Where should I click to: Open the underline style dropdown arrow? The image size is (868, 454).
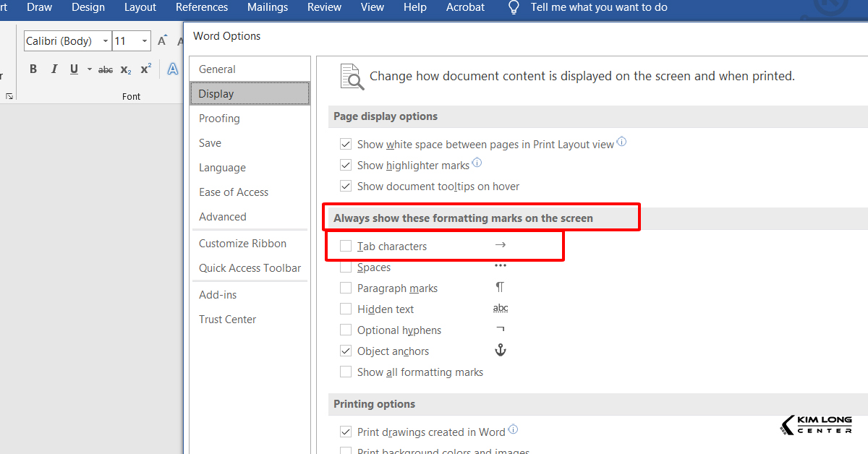pyautogui.click(x=89, y=69)
